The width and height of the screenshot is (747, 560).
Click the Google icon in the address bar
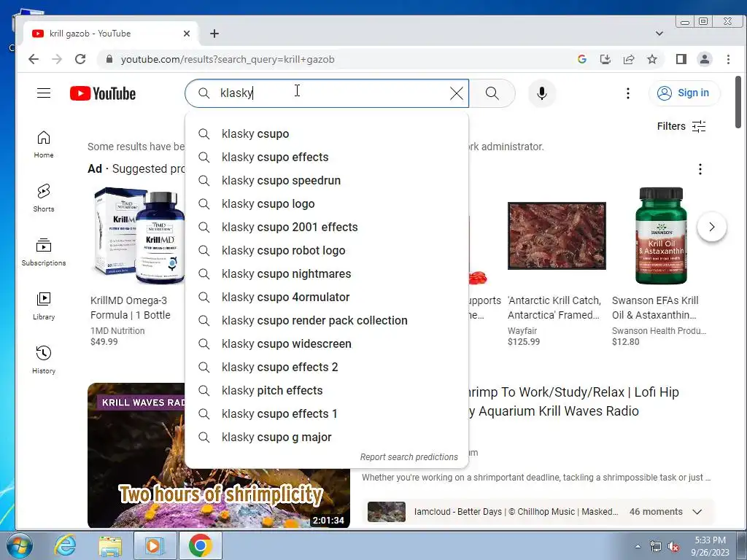point(581,59)
